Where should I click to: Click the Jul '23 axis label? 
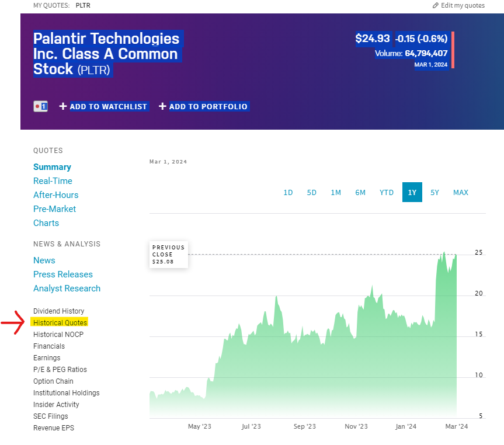pos(251,426)
